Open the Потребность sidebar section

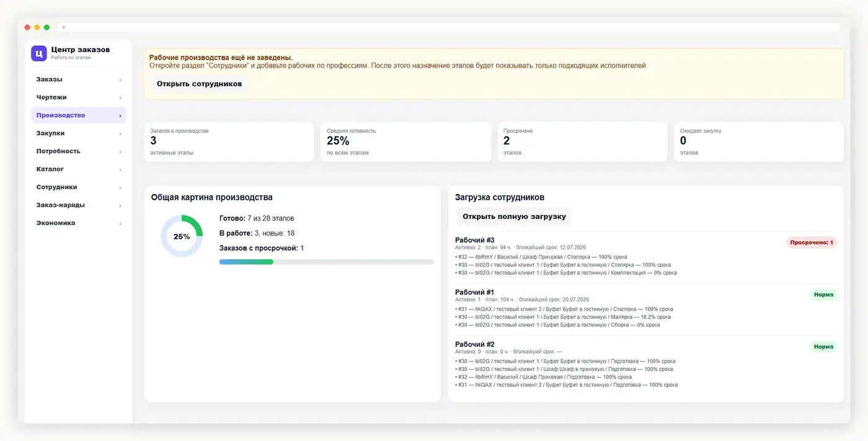(x=79, y=151)
